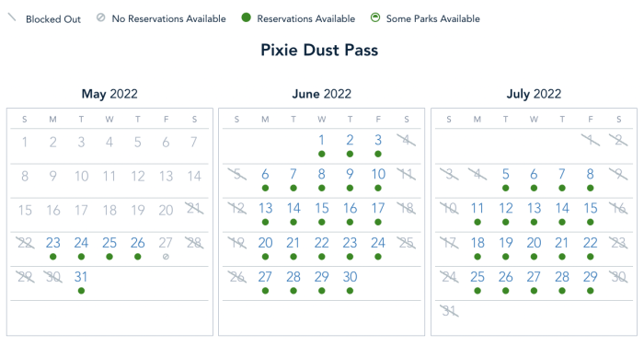Screen dimensions: 644x346
Task: Choose June 10 in June 2022
Action: [x=378, y=174]
